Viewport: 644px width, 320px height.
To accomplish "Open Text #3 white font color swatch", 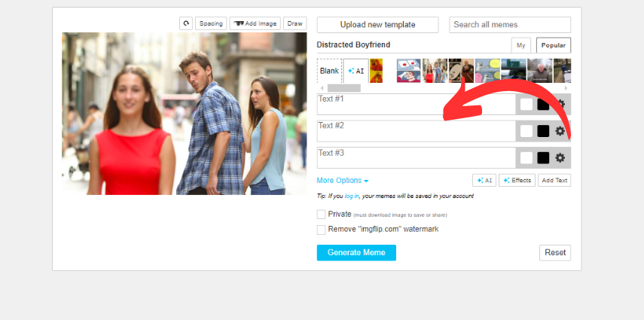I will pyautogui.click(x=526, y=157).
